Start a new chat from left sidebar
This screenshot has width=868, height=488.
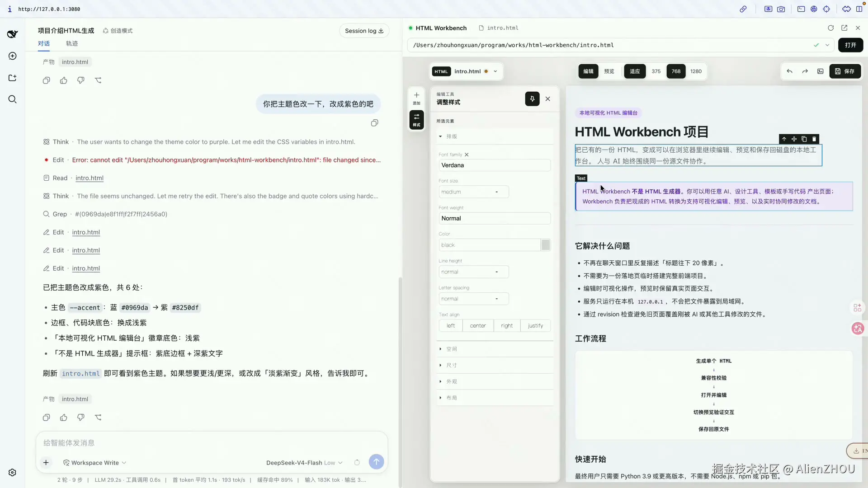(12, 56)
